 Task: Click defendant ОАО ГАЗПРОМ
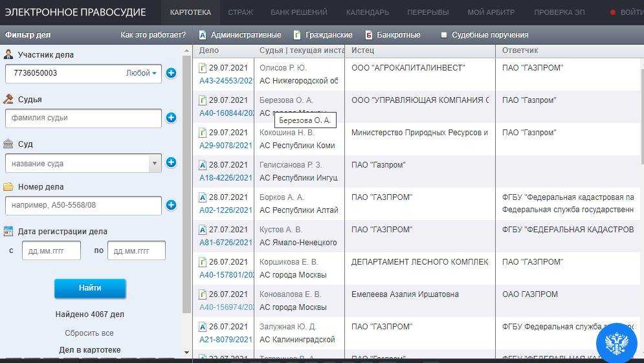point(530,294)
